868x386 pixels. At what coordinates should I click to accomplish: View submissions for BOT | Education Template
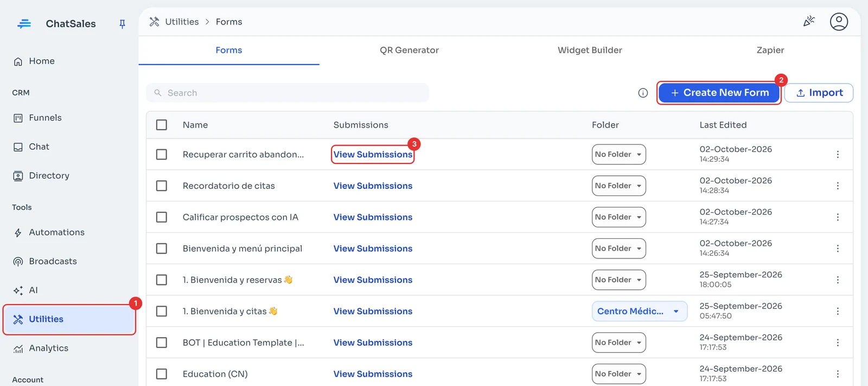pos(373,343)
